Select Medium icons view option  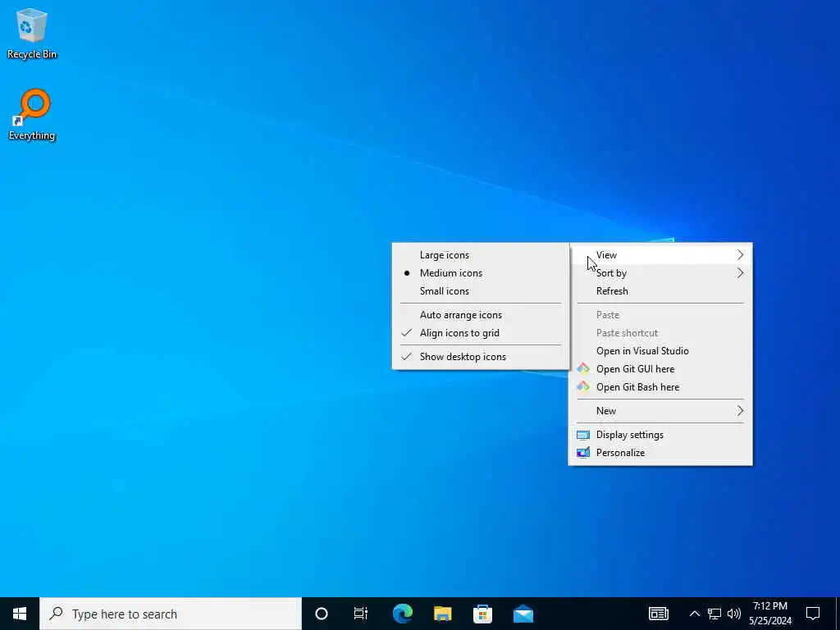point(481,273)
